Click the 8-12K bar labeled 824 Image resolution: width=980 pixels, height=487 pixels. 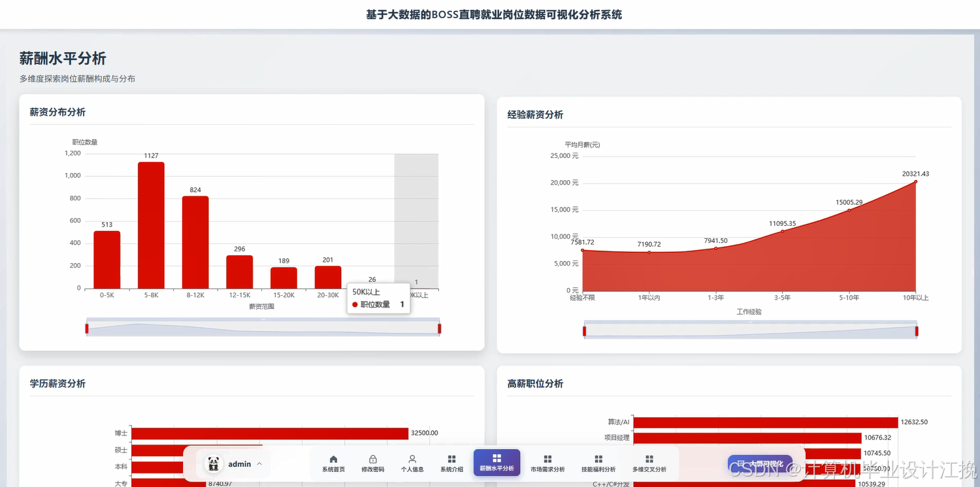[195, 242]
